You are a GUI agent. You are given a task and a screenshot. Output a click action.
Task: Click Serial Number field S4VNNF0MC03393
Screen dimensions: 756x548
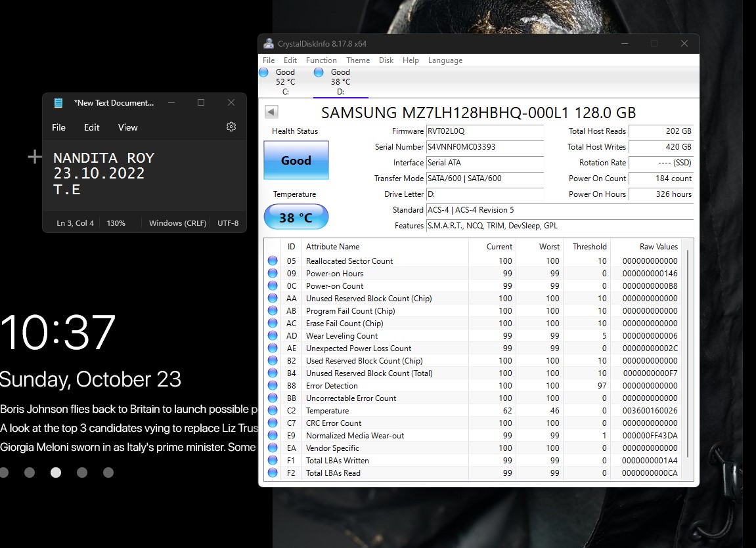click(x=485, y=147)
